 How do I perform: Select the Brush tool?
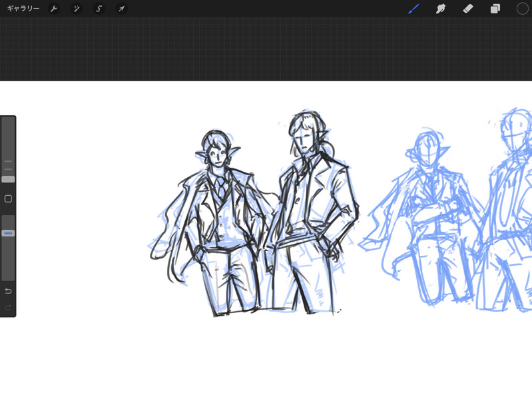413,9
